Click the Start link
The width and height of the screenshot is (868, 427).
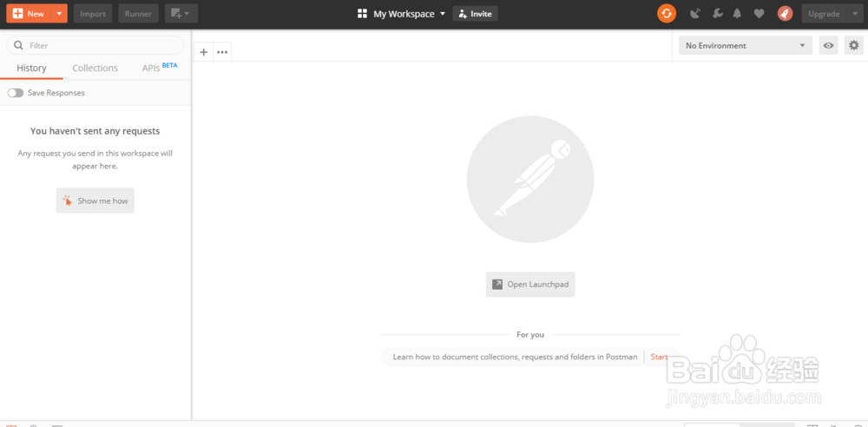point(659,357)
